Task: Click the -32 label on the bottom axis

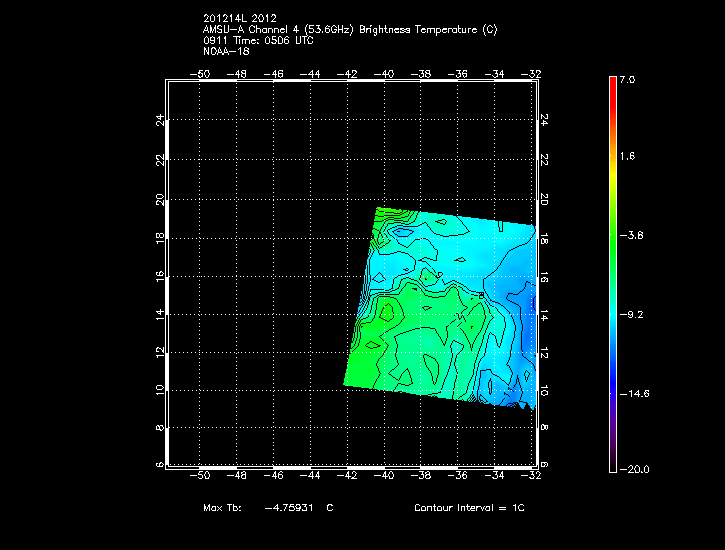Action: [533, 475]
